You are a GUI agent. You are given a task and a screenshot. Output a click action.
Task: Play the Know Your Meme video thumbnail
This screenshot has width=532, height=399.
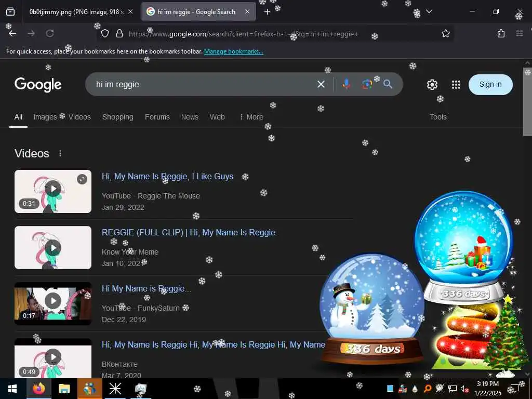[53, 248]
